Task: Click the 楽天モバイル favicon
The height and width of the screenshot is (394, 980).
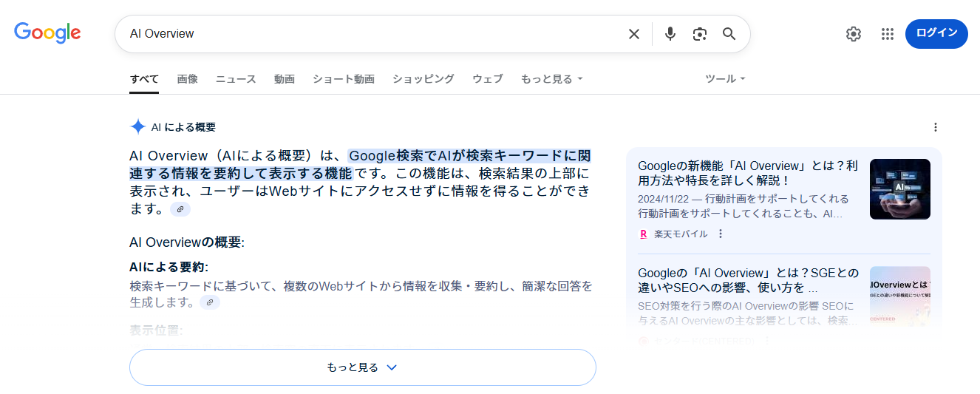Action: (x=643, y=234)
